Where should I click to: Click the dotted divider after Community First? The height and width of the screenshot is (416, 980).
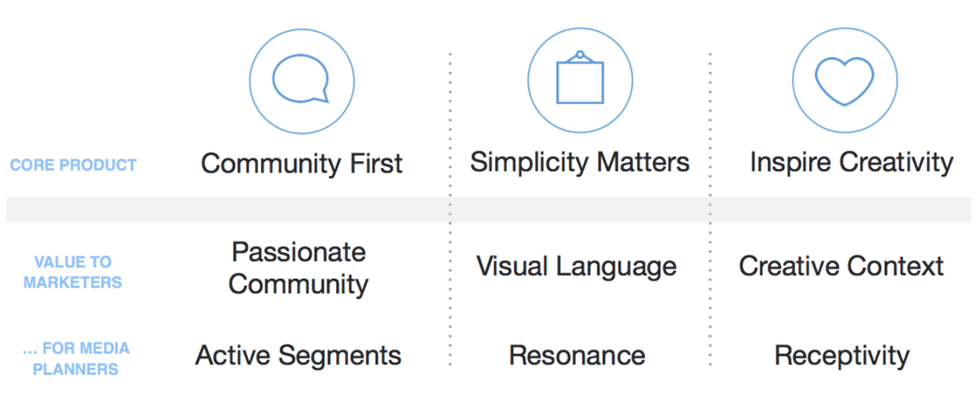[x=450, y=210]
